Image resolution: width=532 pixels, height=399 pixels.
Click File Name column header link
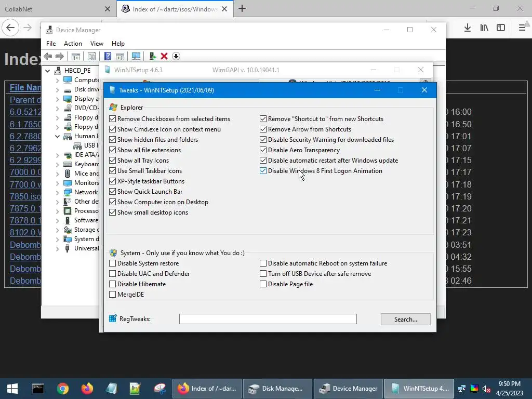25,87
